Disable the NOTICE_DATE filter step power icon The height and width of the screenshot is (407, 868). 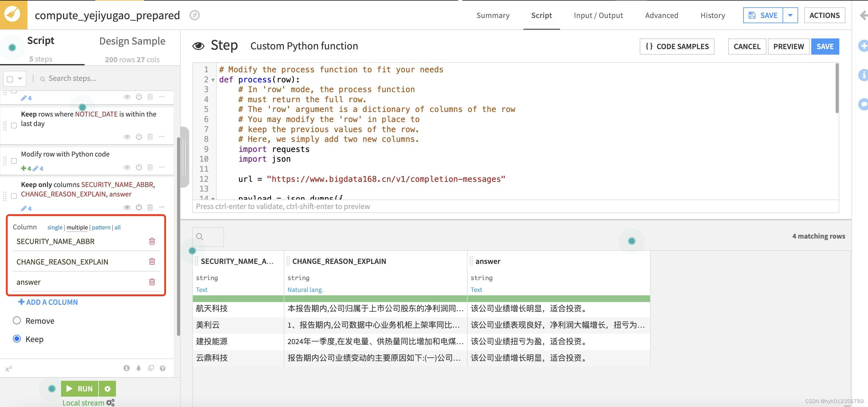coord(139,136)
